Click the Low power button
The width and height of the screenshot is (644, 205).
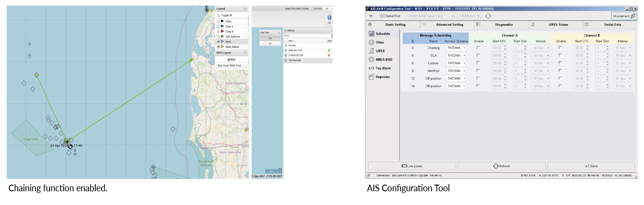[x=411, y=166]
